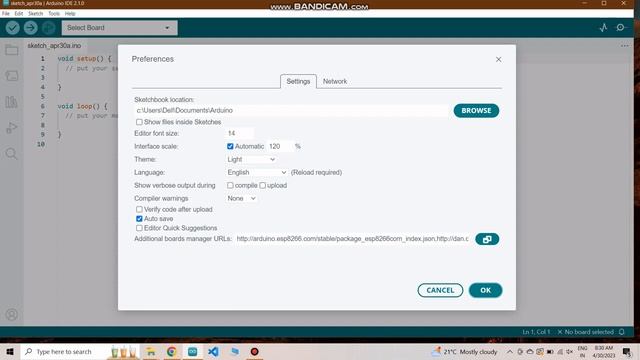Click the Editor font size field
The image size is (640, 360).
click(240, 133)
